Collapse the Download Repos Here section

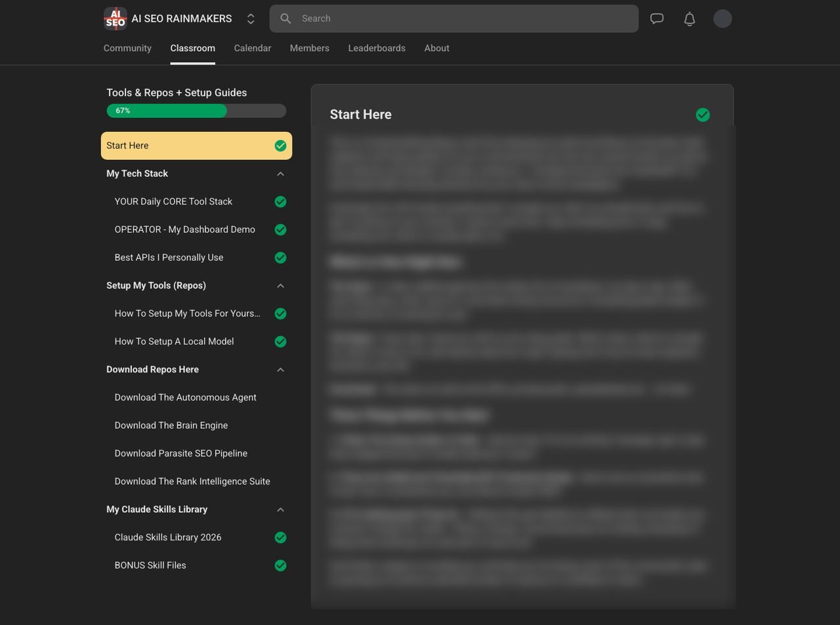(x=280, y=370)
